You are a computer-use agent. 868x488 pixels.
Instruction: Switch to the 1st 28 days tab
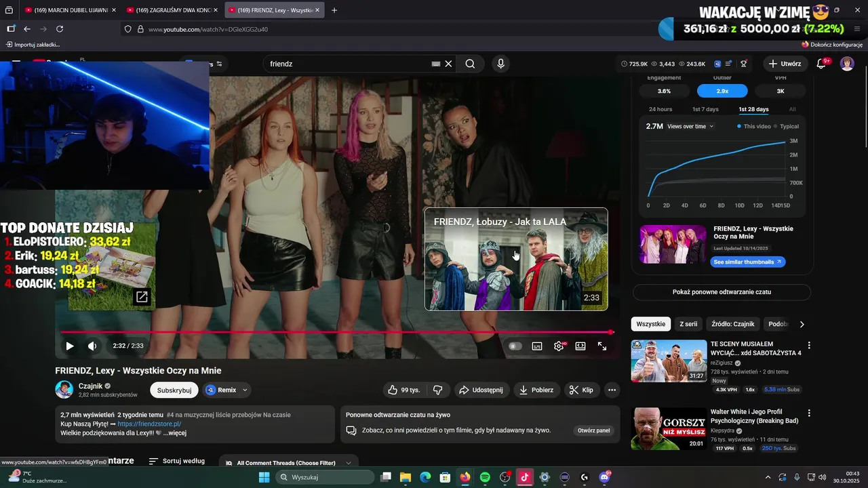(x=753, y=109)
